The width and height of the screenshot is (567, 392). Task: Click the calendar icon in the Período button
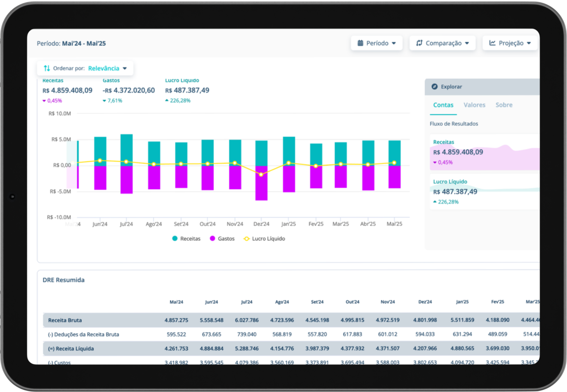point(360,43)
